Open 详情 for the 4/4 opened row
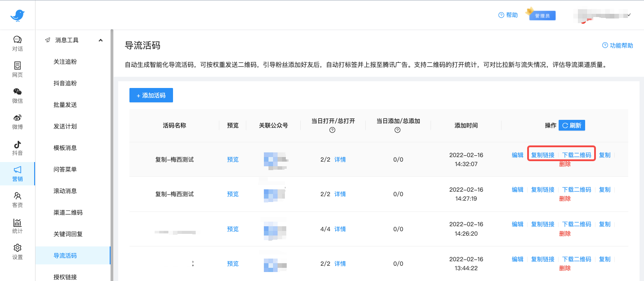Image resolution: width=644 pixels, height=281 pixels. (339, 229)
